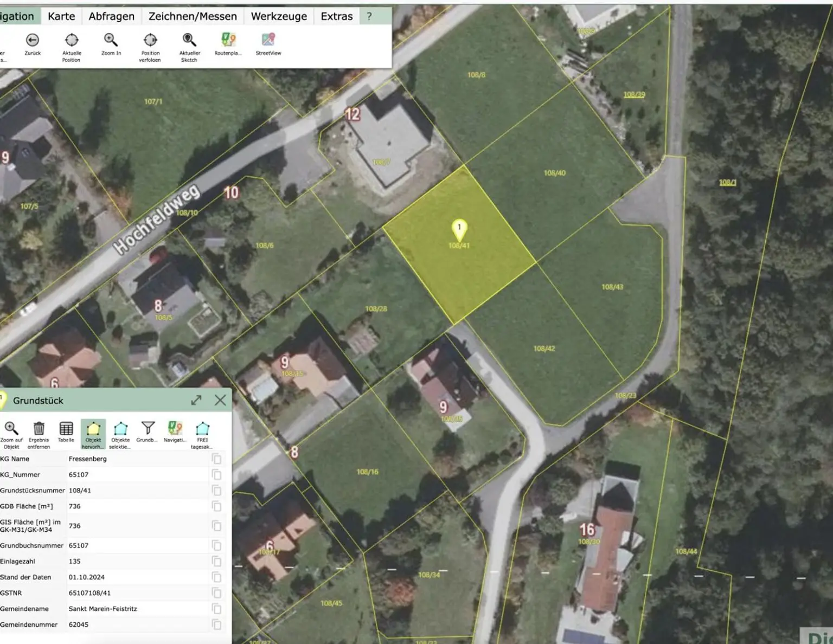The image size is (833, 644).
Task: Click Ergebnis entfernen trash icon
Action: [x=39, y=428]
